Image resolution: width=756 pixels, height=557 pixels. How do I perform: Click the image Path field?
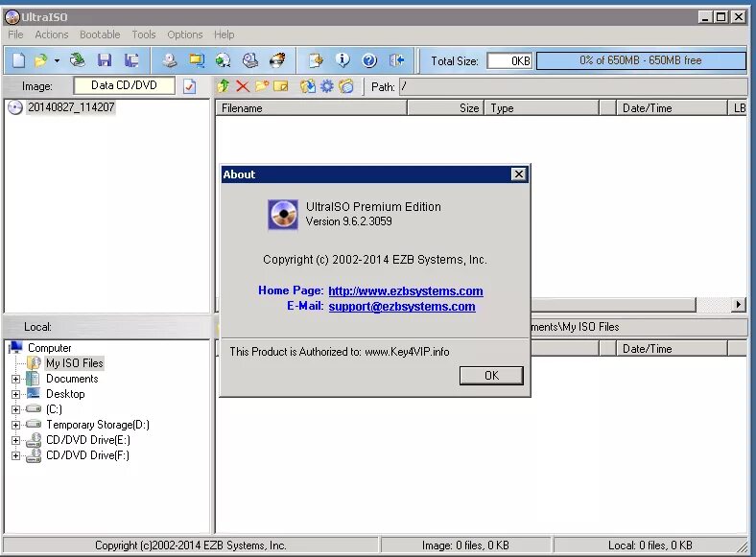click(x=574, y=86)
